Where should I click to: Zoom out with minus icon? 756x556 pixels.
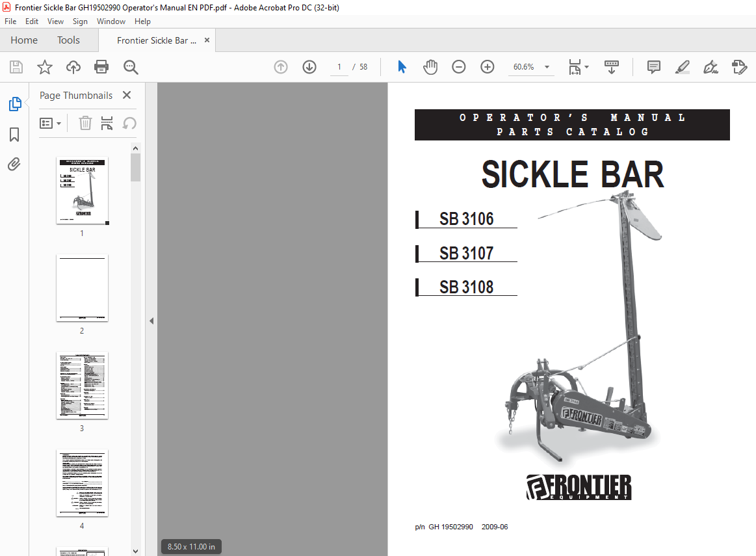point(458,67)
